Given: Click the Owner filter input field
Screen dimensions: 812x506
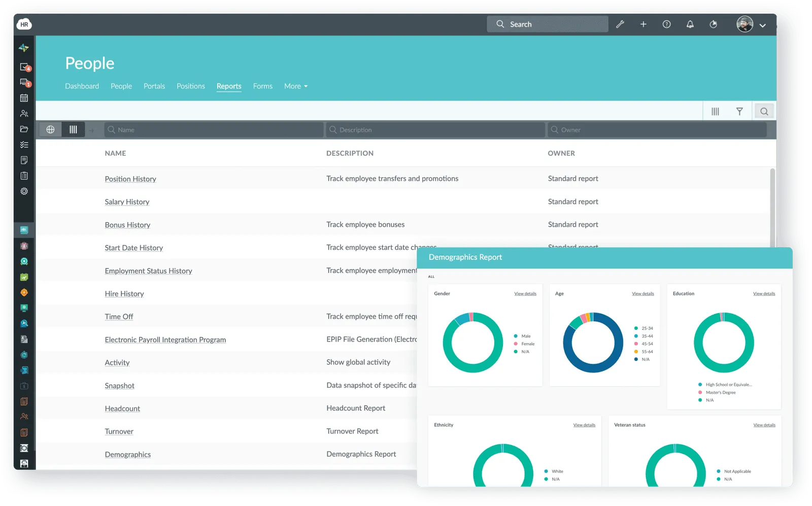Looking at the screenshot, I should 657,129.
